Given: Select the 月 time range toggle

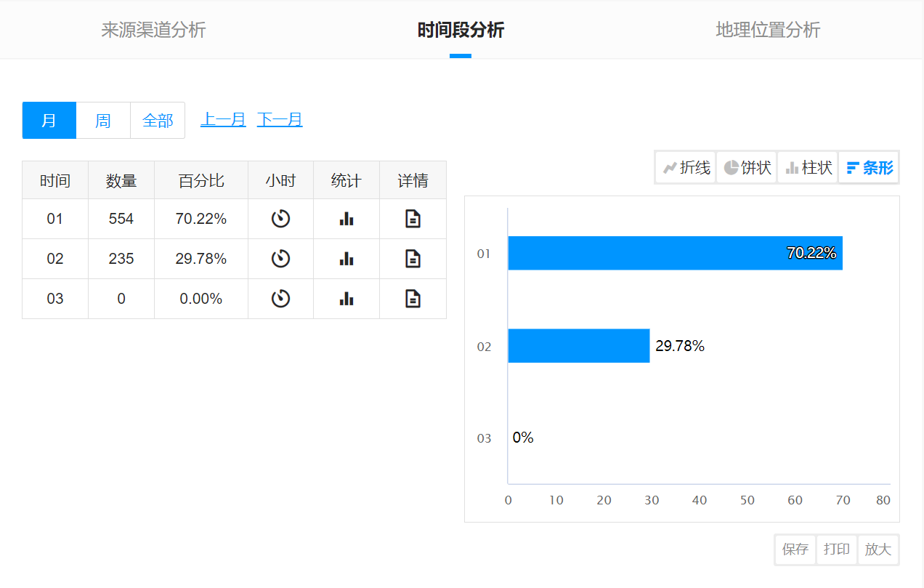Looking at the screenshot, I should (x=49, y=120).
